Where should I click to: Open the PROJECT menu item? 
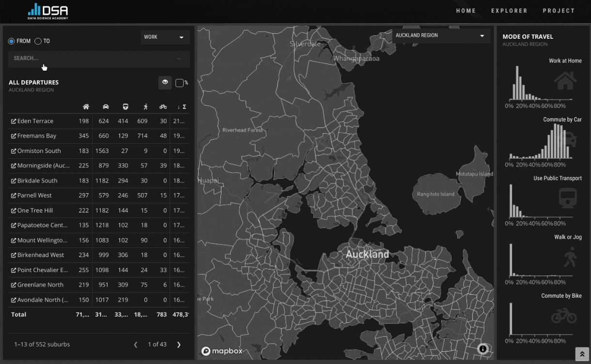(x=559, y=11)
